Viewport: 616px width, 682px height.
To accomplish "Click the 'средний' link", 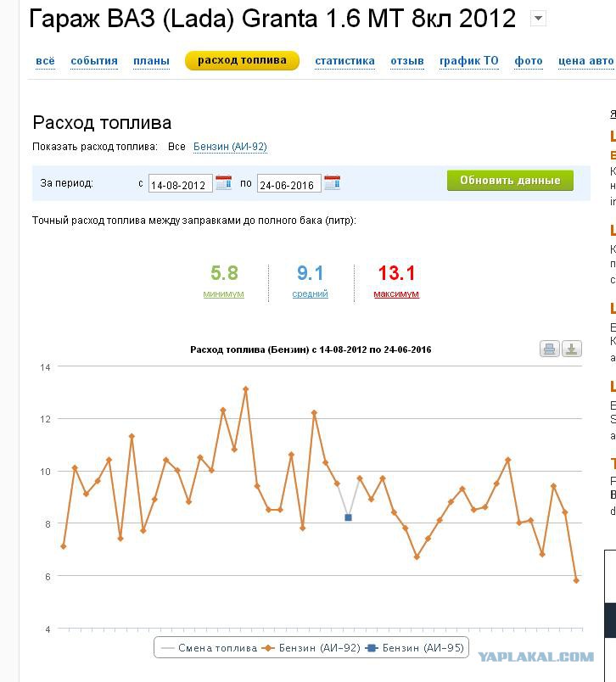I will click(311, 294).
